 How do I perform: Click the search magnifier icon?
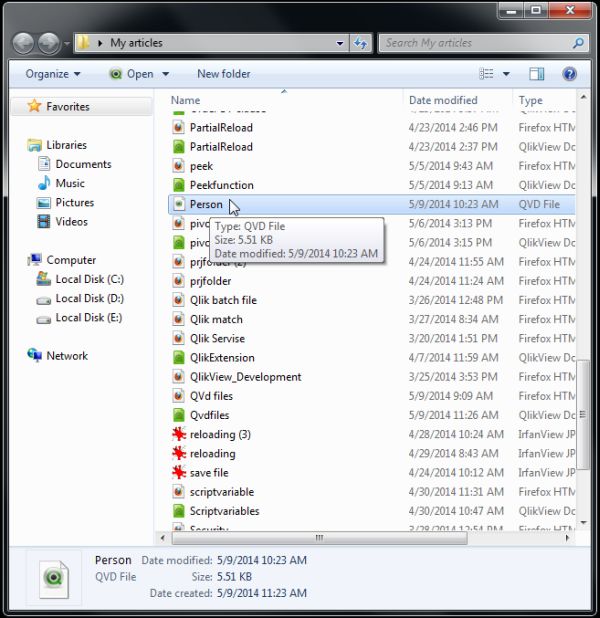click(x=578, y=43)
